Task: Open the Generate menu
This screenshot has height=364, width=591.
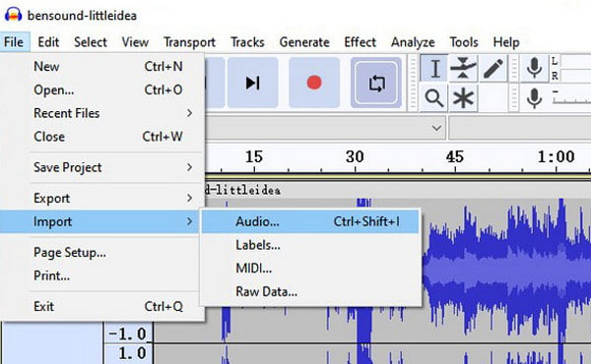Action: [304, 42]
